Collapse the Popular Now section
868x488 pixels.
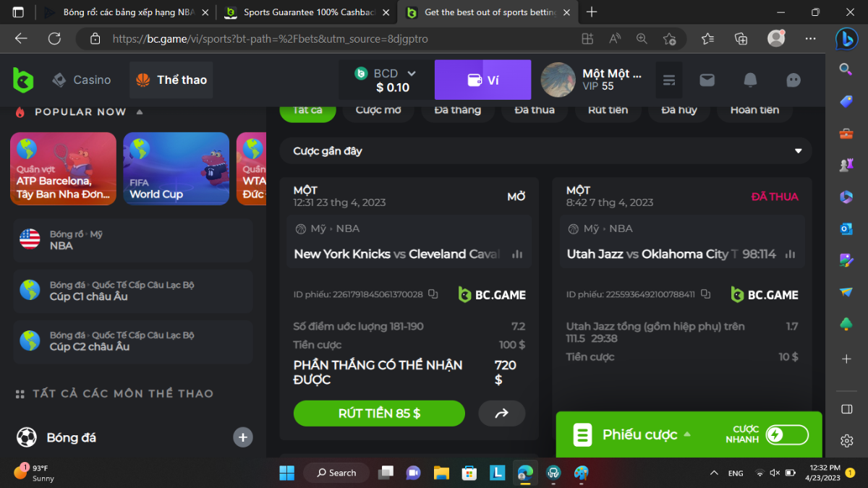pyautogui.click(x=140, y=112)
